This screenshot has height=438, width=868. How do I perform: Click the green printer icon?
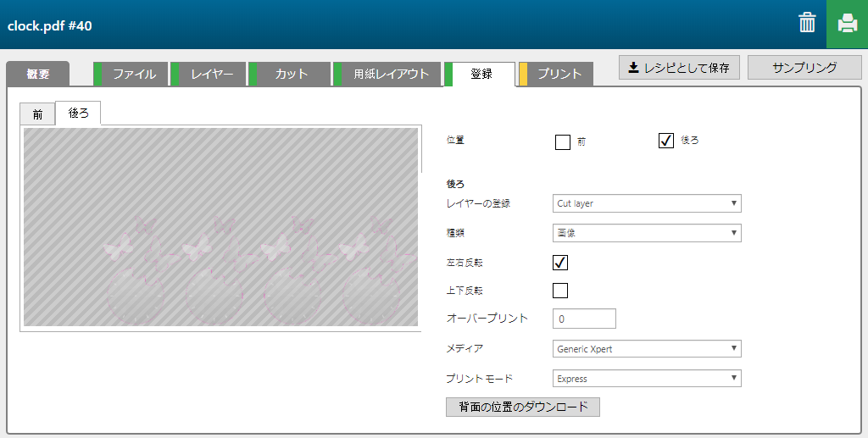[847, 24]
